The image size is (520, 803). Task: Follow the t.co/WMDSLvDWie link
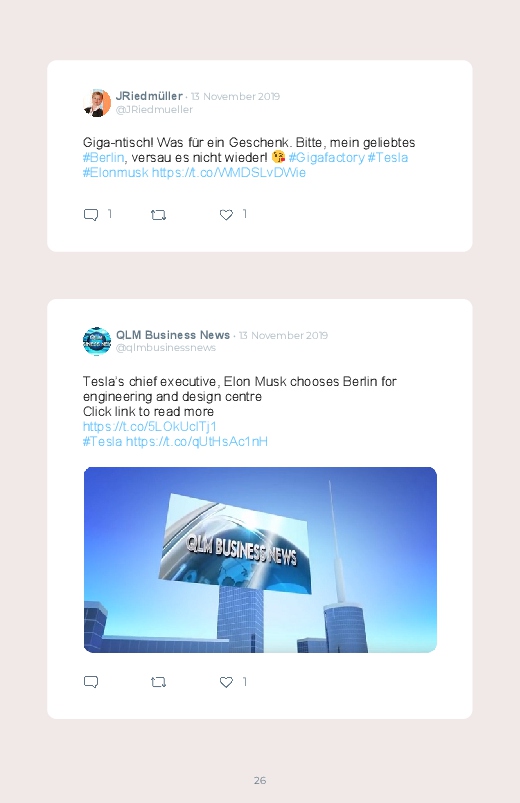228,173
